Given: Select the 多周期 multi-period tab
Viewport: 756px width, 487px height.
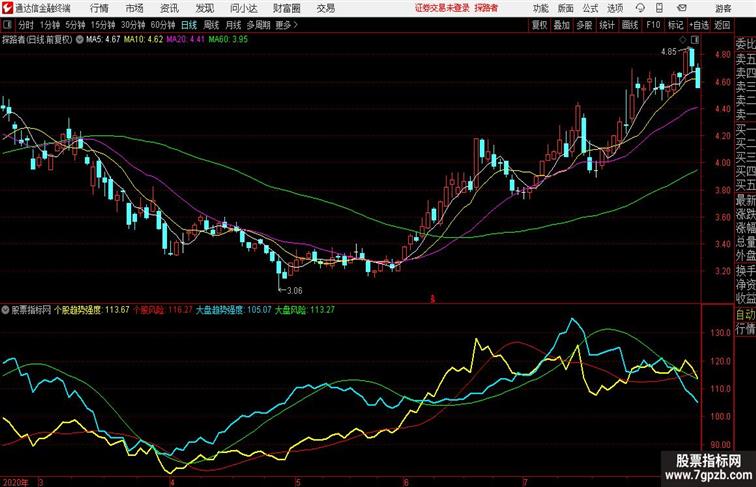Looking at the screenshot, I should 258,25.
